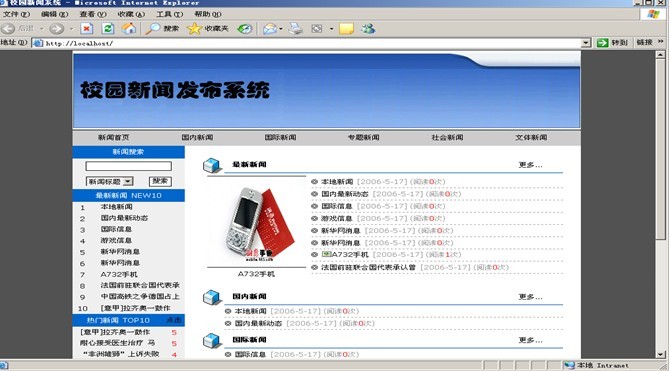Open 专题新闻 navigation item
Image resolution: width=669 pixels, height=371 pixels.
point(364,137)
